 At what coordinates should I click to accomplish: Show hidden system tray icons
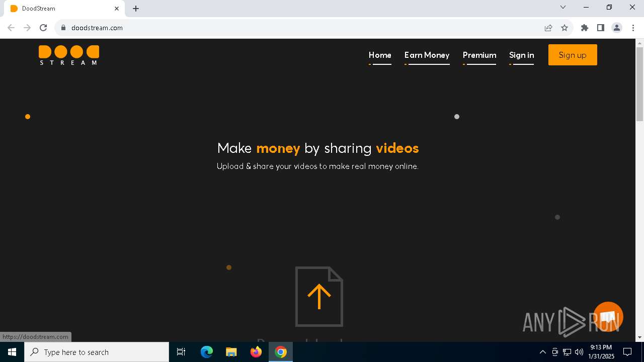point(542,352)
